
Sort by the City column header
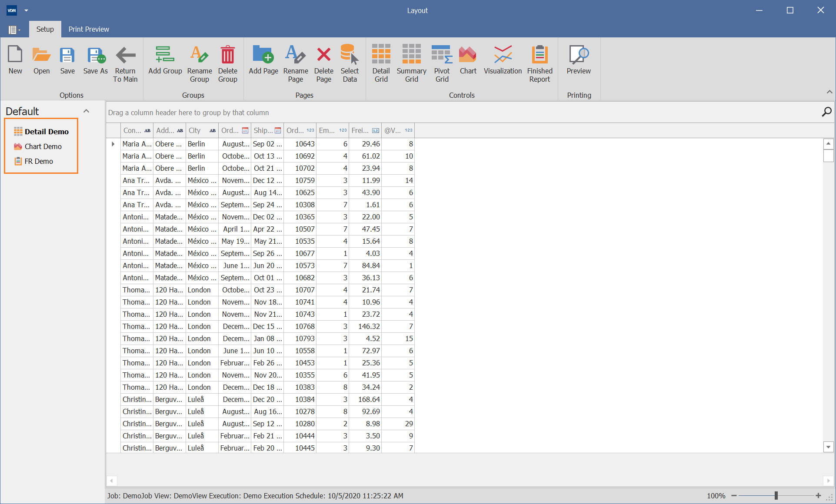(x=202, y=130)
